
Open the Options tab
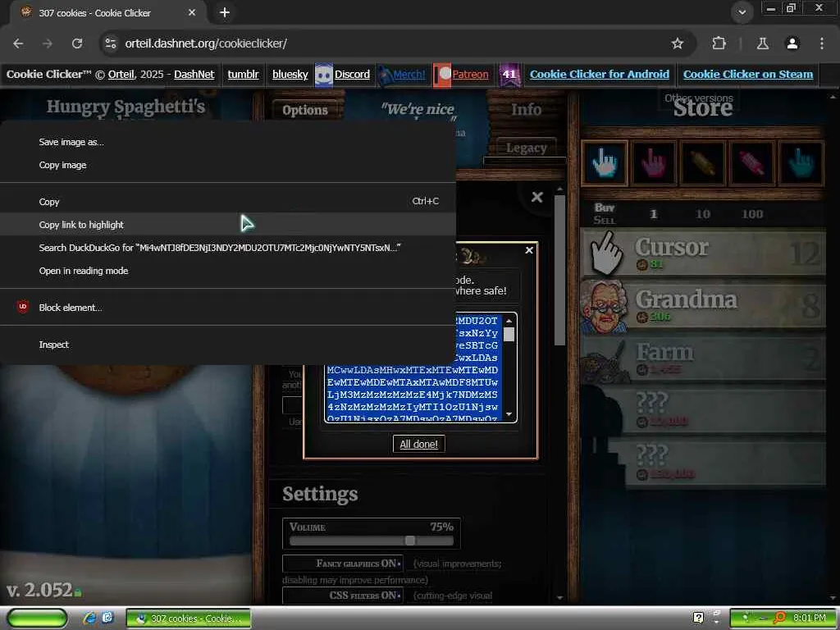305,110
